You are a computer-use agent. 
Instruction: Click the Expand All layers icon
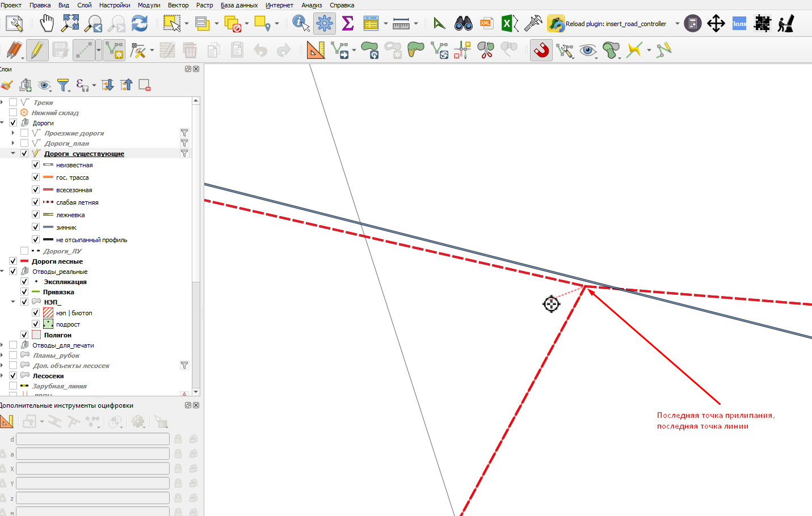tap(107, 85)
